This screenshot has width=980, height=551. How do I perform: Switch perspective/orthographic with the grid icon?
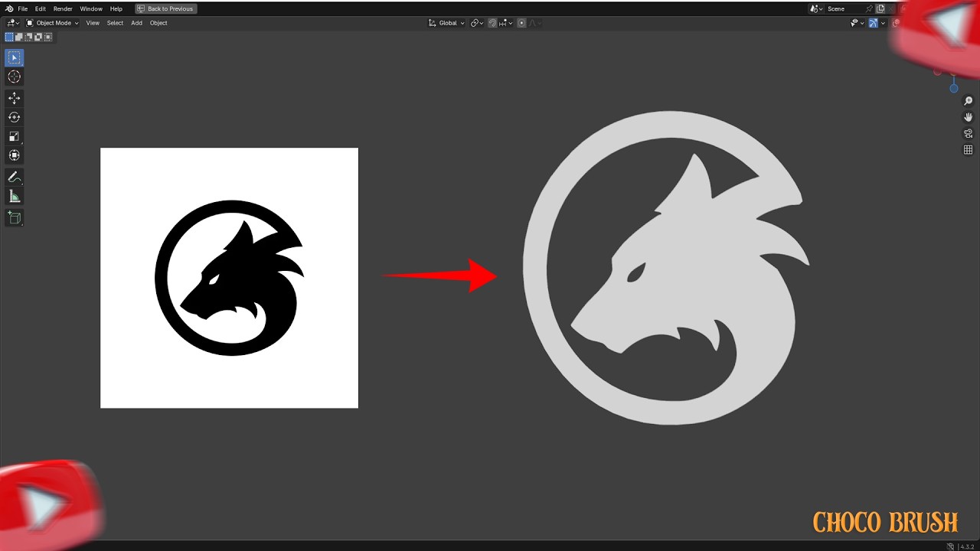(968, 150)
